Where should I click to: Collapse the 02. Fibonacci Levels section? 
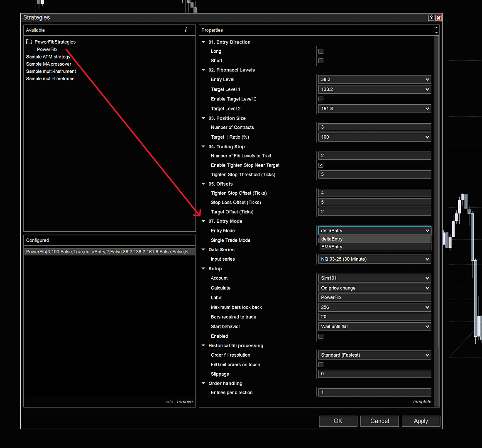point(203,70)
